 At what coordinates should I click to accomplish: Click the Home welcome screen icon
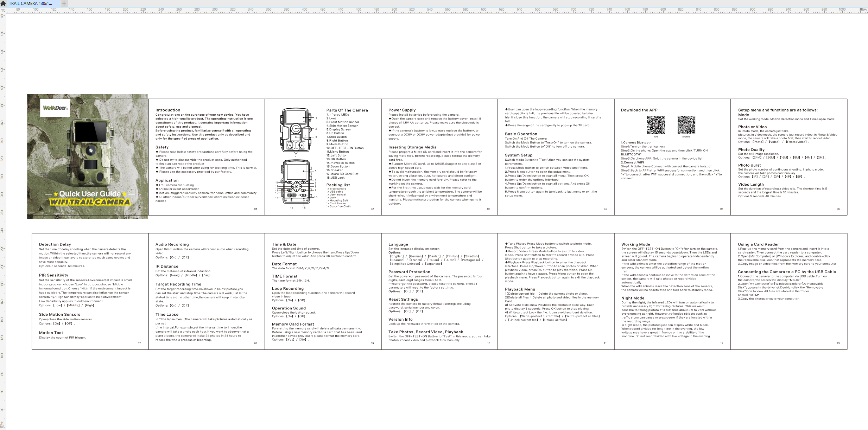[3, 4]
